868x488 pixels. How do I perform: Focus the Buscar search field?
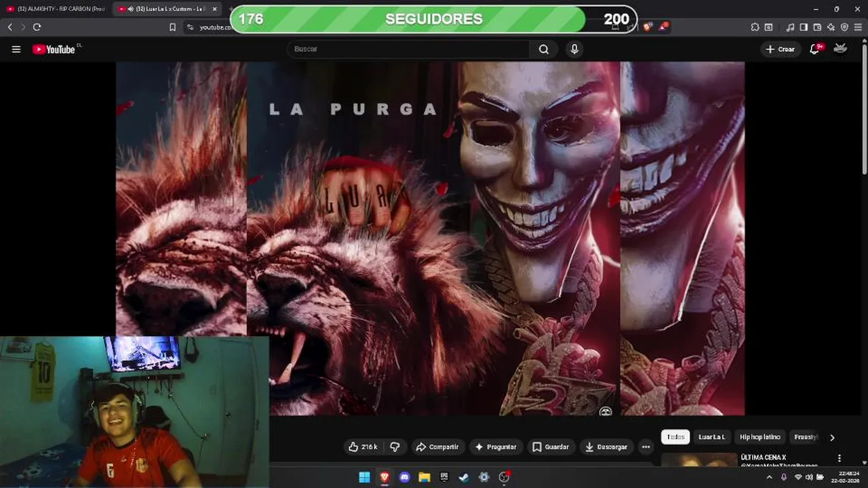tap(408, 49)
